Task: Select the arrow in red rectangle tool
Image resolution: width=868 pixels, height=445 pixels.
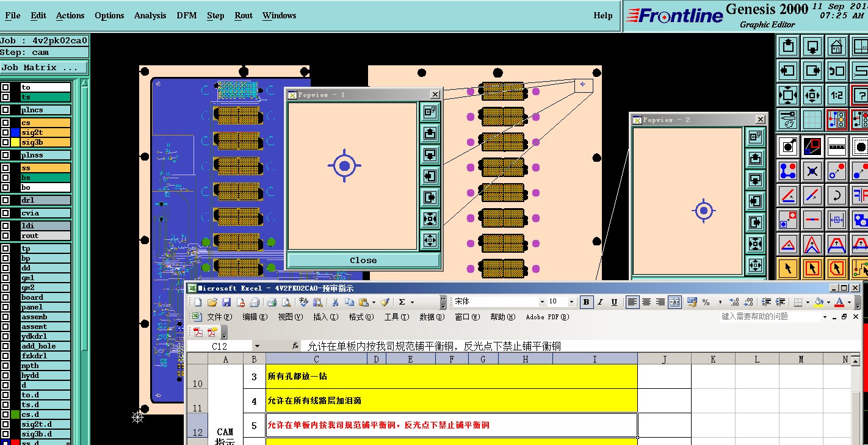Action: point(812,268)
